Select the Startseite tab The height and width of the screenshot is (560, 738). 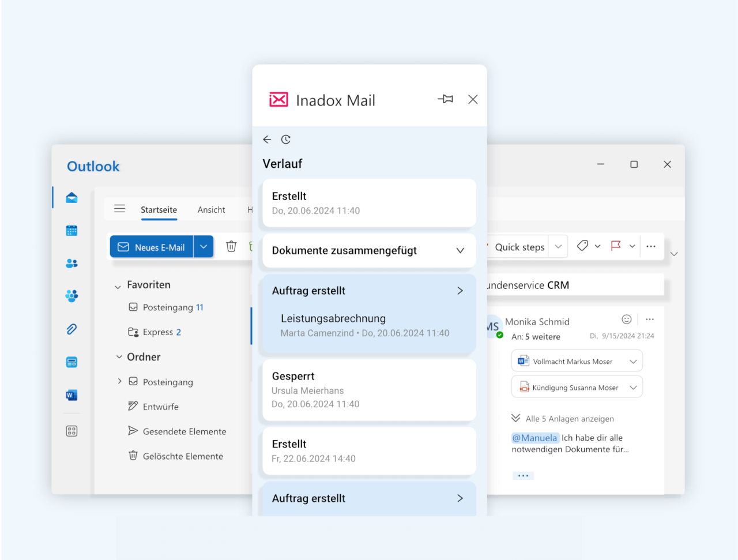tap(159, 210)
